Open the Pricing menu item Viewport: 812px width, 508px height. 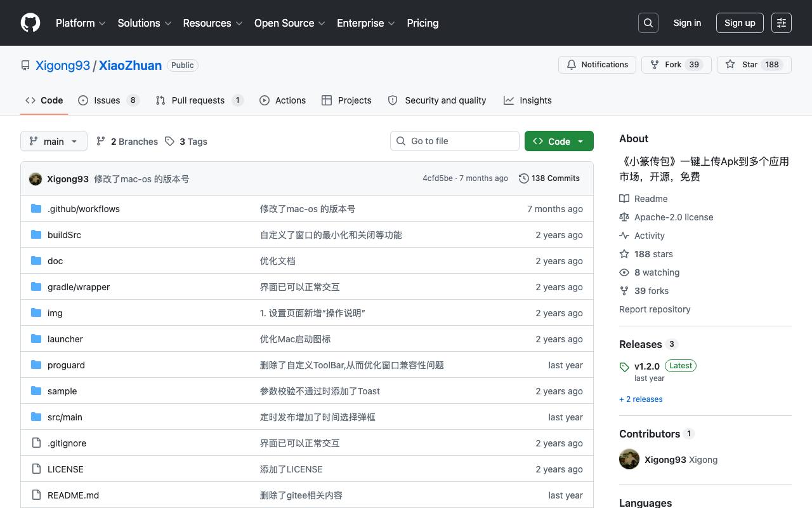coord(422,23)
